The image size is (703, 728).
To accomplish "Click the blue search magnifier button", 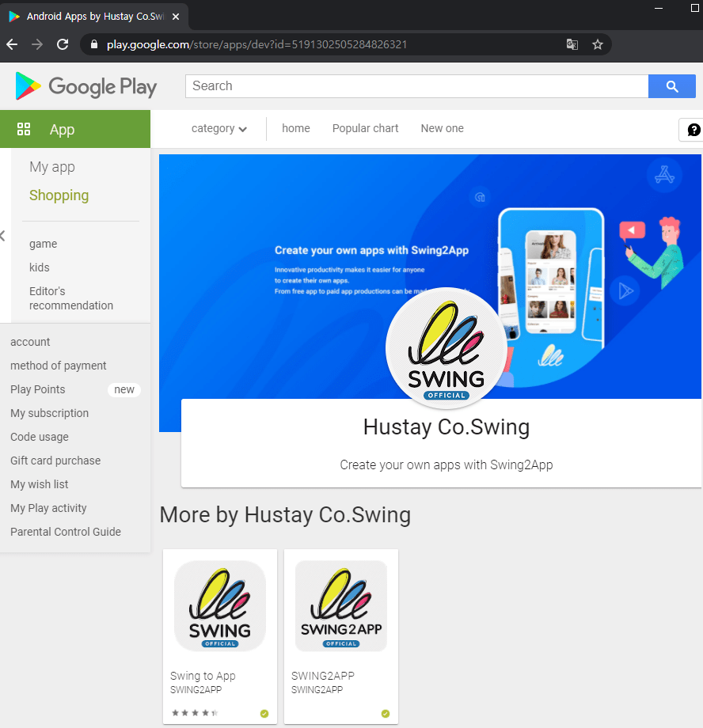I will point(672,86).
